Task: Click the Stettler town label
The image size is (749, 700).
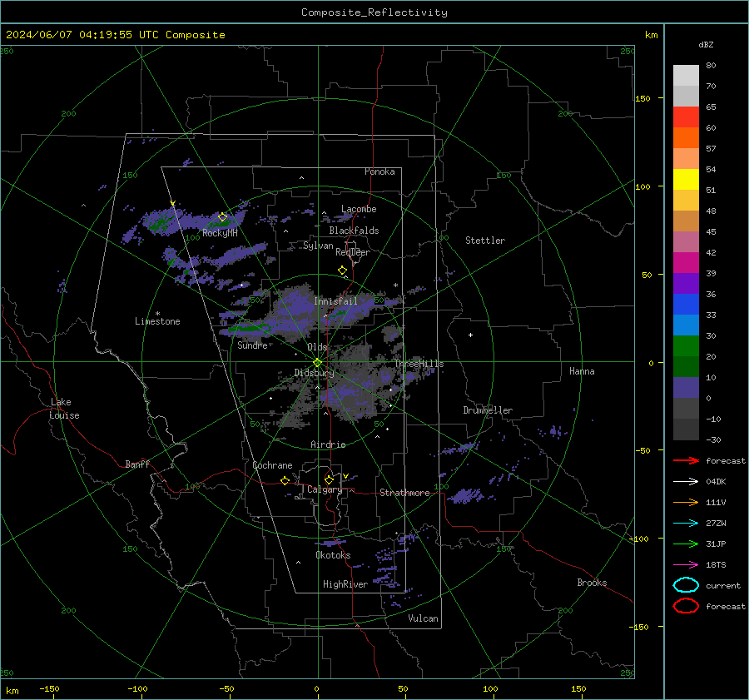Action: pyautogui.click(x=485, y=241)
